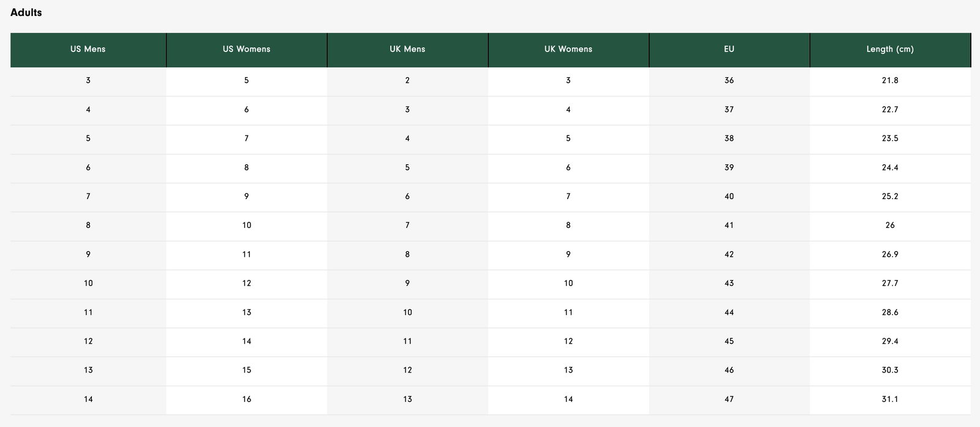This screenshot has height=427, width=980.
Task: Select the 26.9 length value
Action: [890, 254]
